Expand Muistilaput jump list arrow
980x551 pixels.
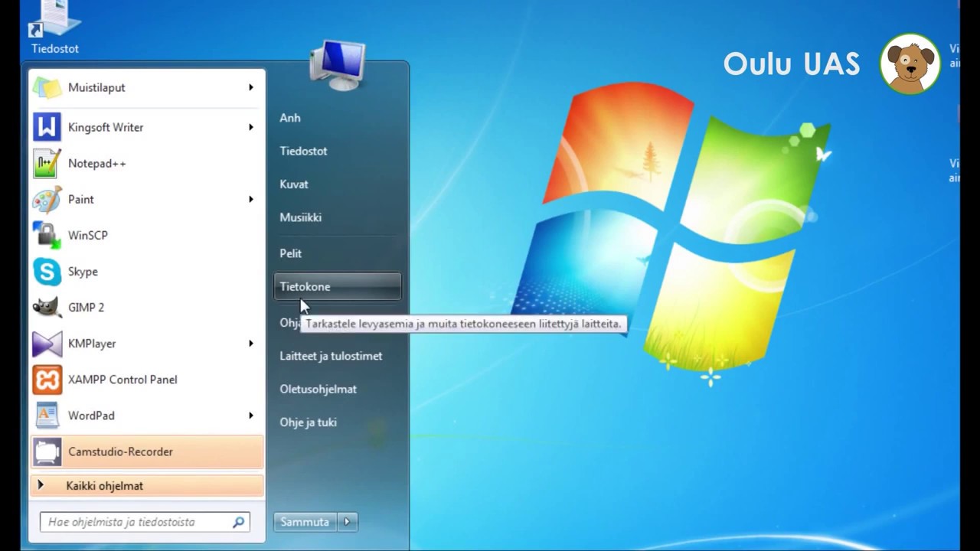[x=250, y=87]
